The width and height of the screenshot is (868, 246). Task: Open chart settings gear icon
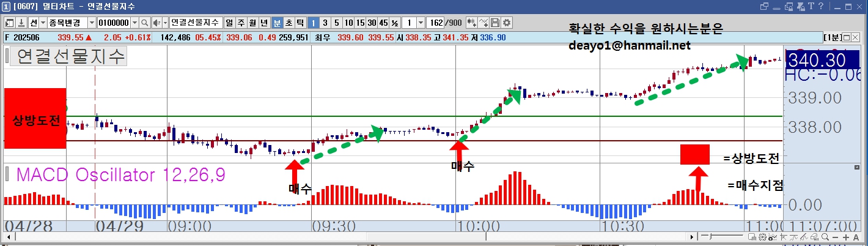[507, 23]
